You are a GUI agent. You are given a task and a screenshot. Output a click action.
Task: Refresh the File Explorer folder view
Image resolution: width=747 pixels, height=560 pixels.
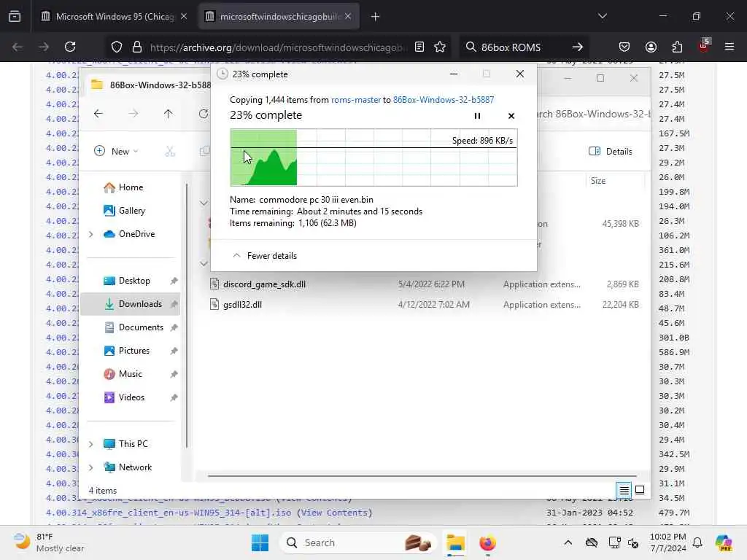[204, 113]
